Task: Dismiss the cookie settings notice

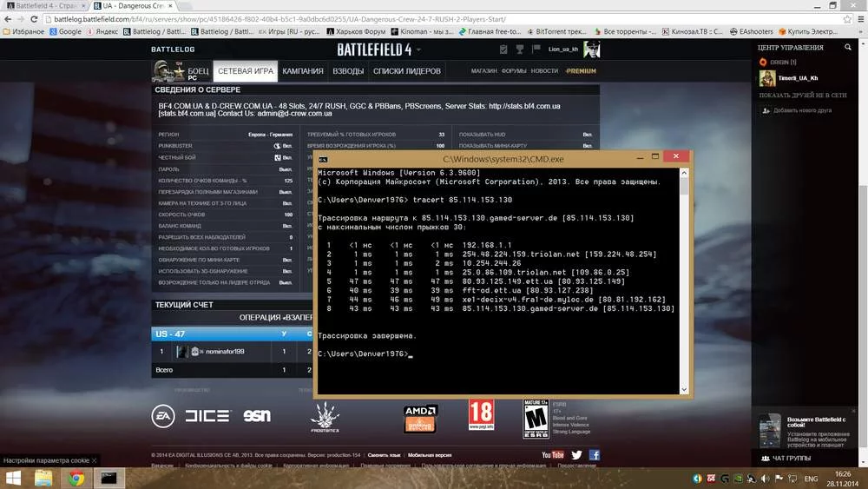Action: tap(94, 460)
